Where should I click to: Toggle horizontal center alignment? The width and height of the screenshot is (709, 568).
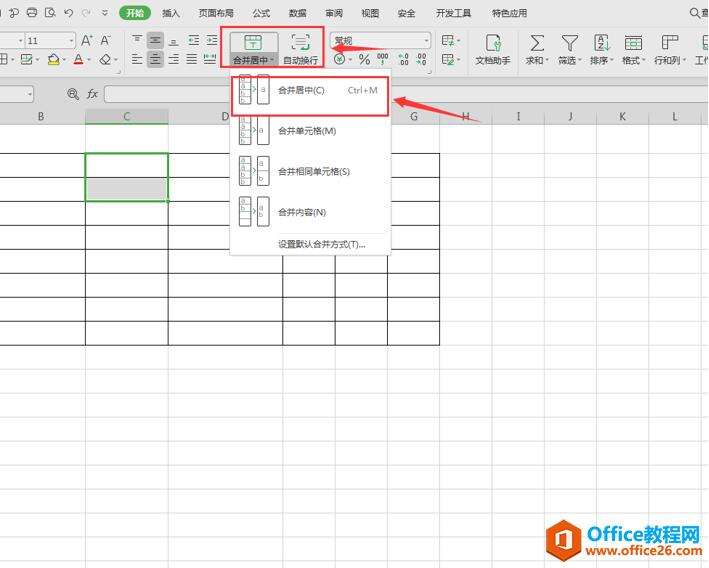[155, 59]
